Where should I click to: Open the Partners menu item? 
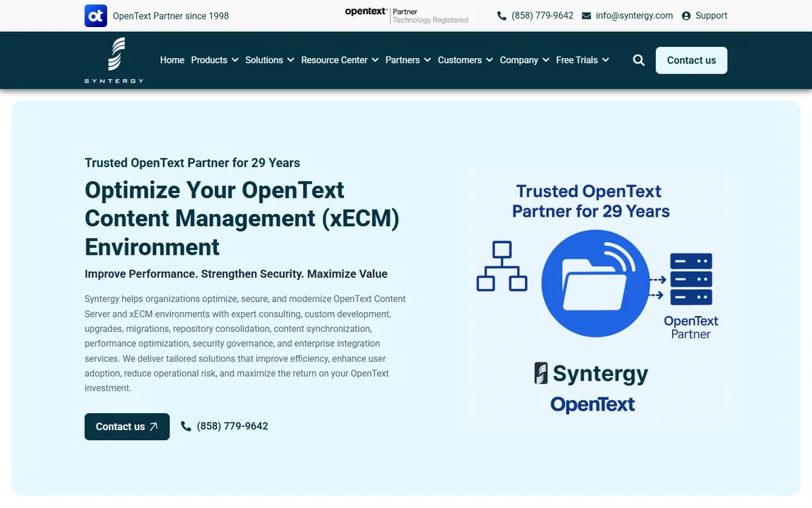point(403,60)
